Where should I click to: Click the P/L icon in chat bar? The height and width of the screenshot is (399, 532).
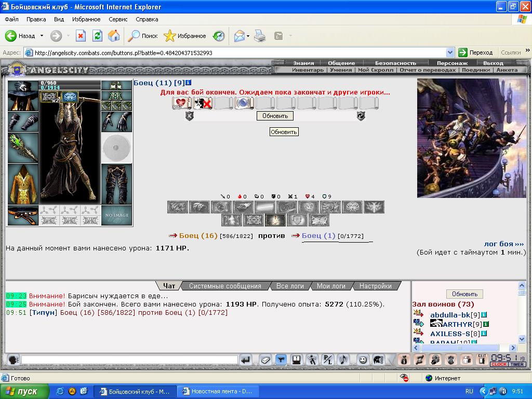point(328,360)
